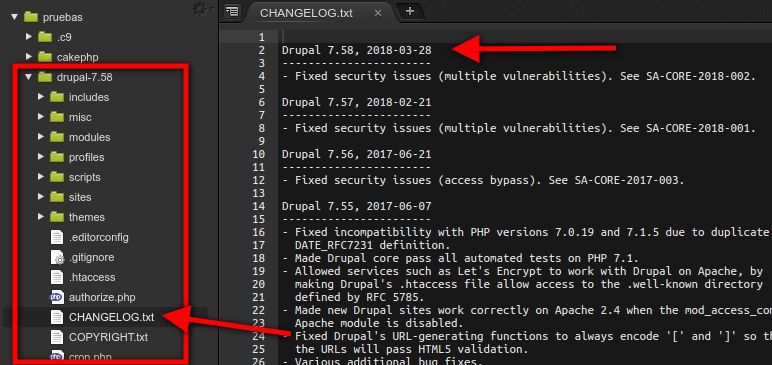Image resolution: width=772 pixels, height=365 pixels.
Task: Click the .gitignore file icon
Action: [x=57, y=257]
